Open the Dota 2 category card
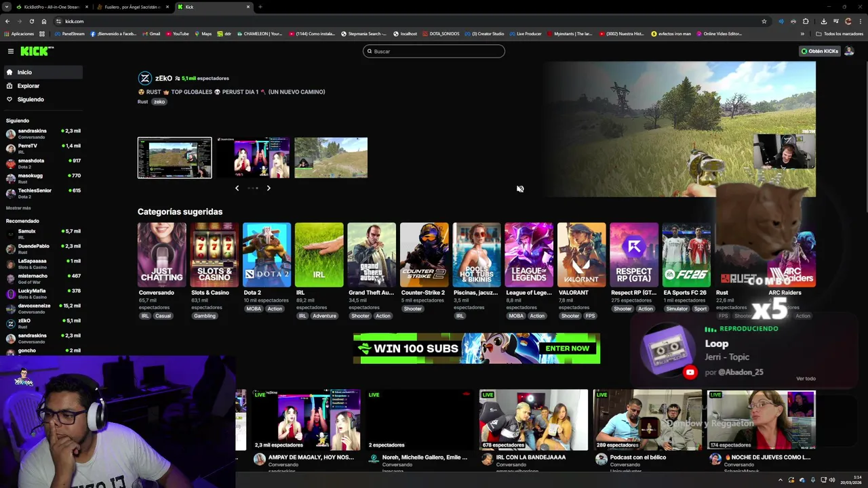868x488 pixels. [267, 255]
